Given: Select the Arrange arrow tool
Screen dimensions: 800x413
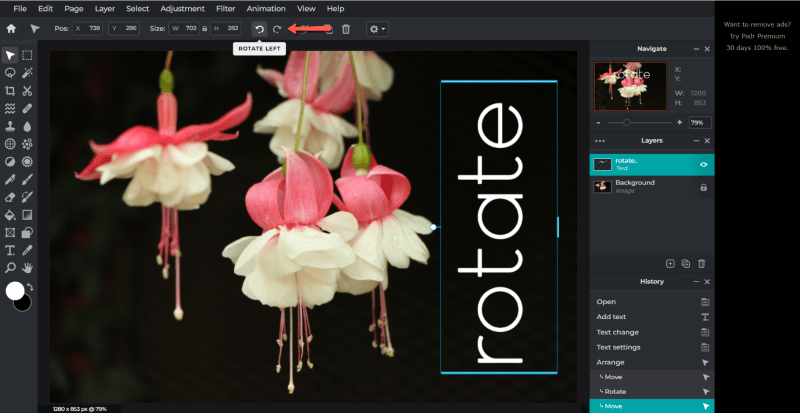Looking at the screenshot, I should [10, 55].
